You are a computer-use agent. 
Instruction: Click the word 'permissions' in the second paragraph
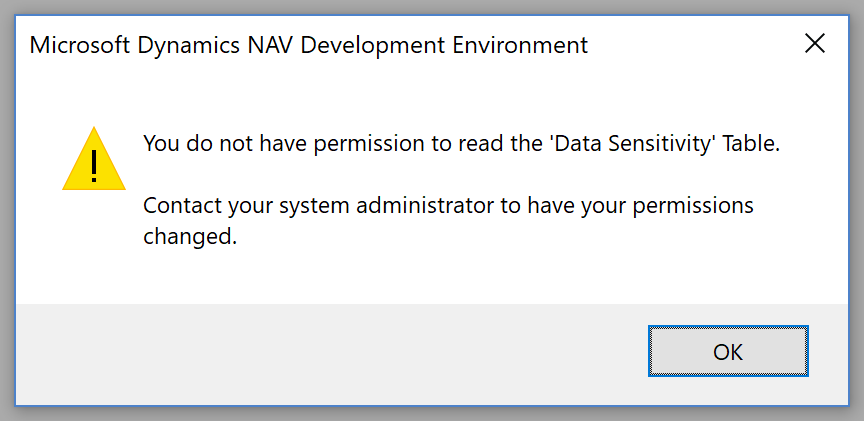[x=692, y=207]
